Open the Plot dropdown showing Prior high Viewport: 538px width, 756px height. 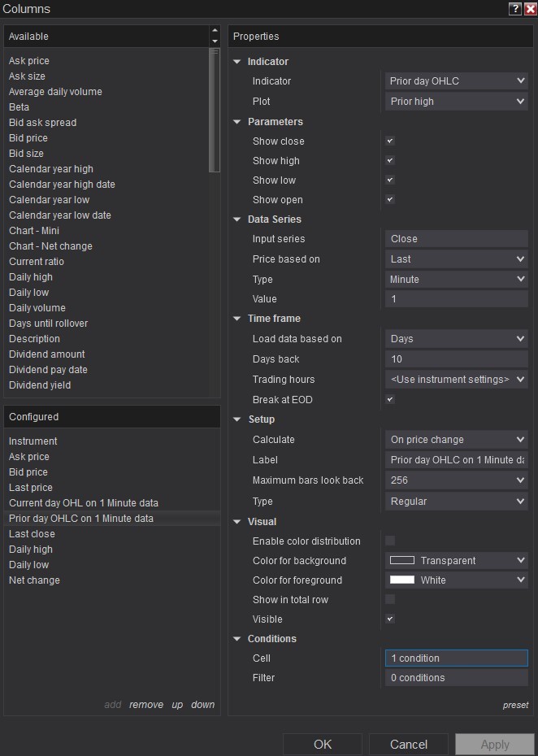point(456,102)
